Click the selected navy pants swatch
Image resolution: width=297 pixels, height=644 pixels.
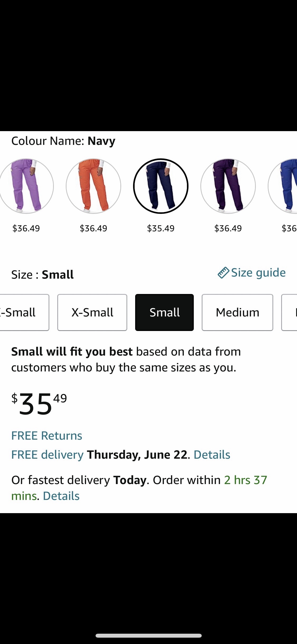pos(161,186)
